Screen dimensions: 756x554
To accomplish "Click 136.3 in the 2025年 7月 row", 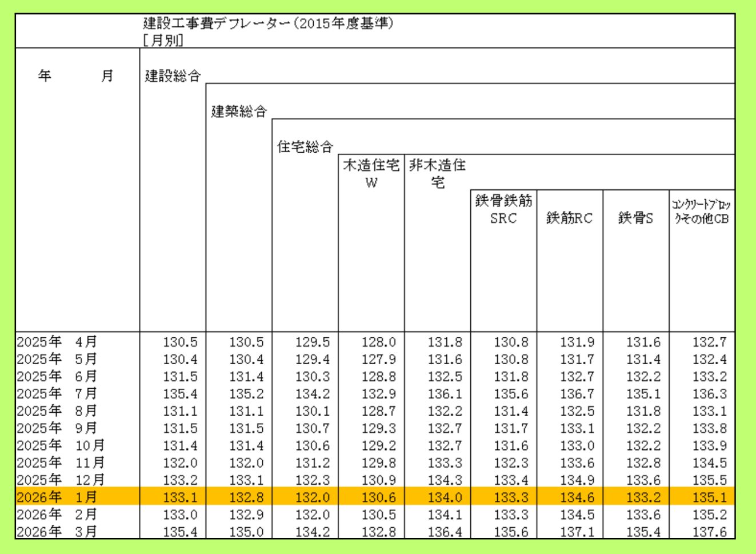I will [710, 394].
